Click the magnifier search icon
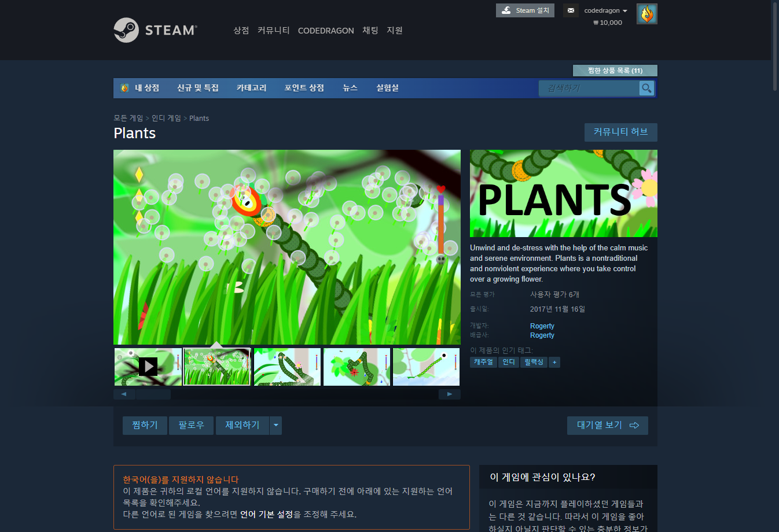The height and width of the screenshot is (532, 779). coord(646,88)
